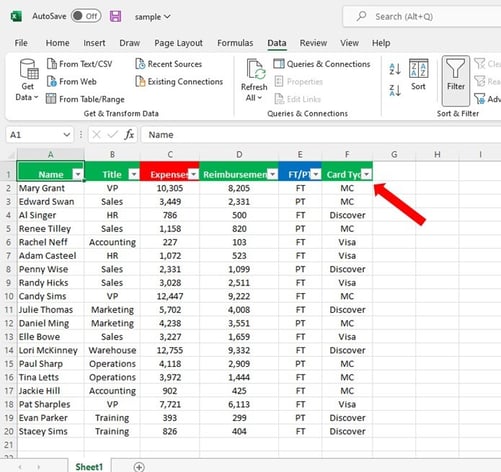The height and width of the screenshot is (472, 501).
Task: Open the Review tab
Action: (313, 43)
